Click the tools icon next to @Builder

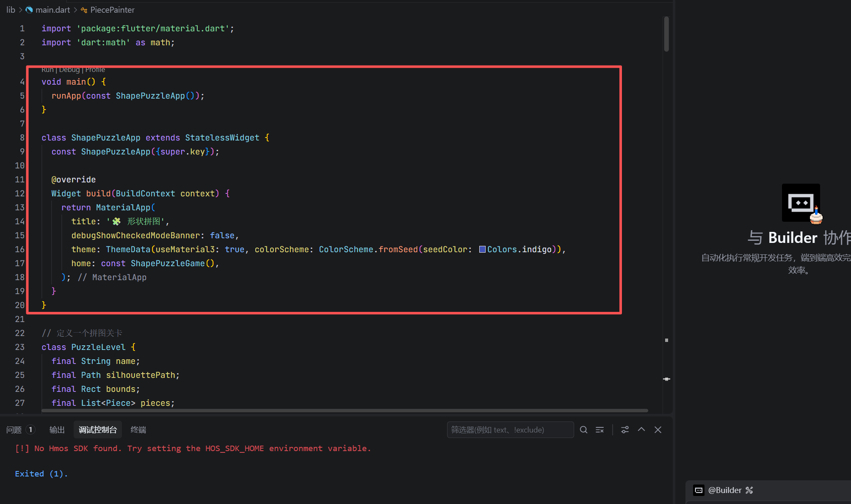pos(749,490)
